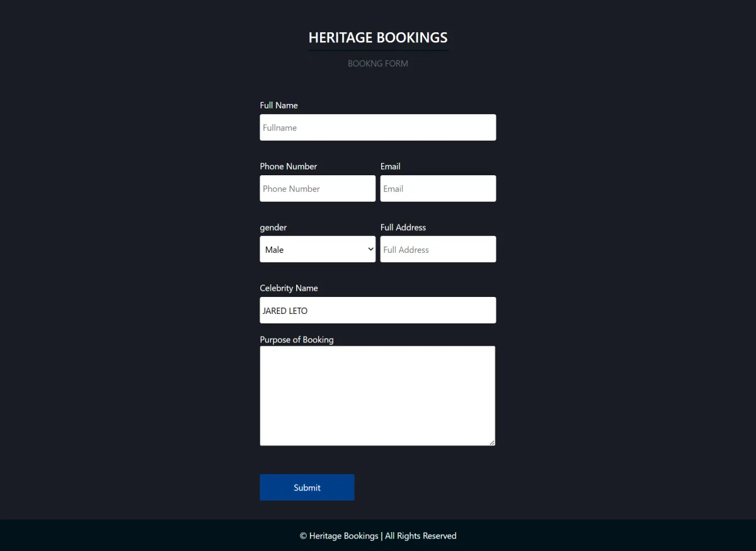Click the BOOKNG FORM subtitle text

(377, 63)
